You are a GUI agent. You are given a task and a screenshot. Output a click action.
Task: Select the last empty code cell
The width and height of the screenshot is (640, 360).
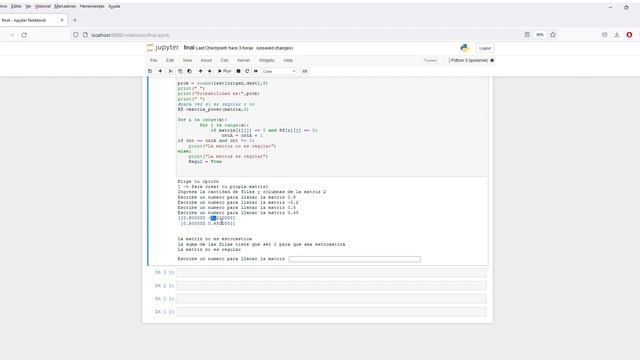(331, 312)
